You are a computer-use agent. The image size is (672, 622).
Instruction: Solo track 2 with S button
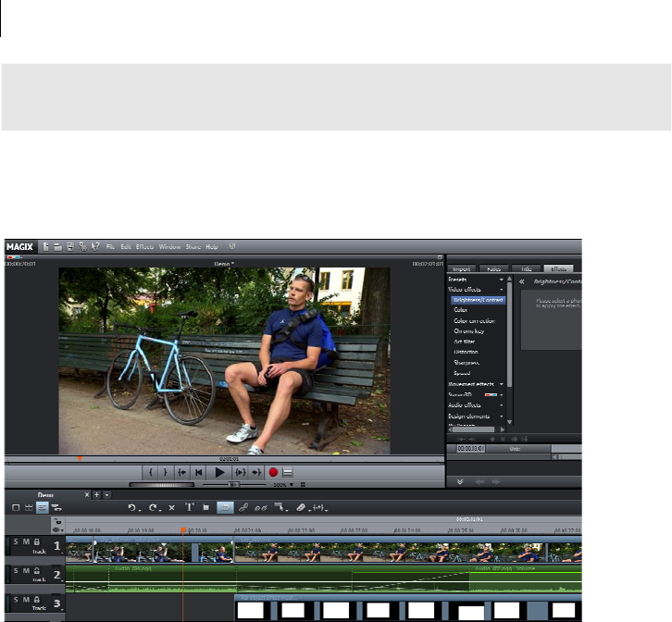point(16,570)
